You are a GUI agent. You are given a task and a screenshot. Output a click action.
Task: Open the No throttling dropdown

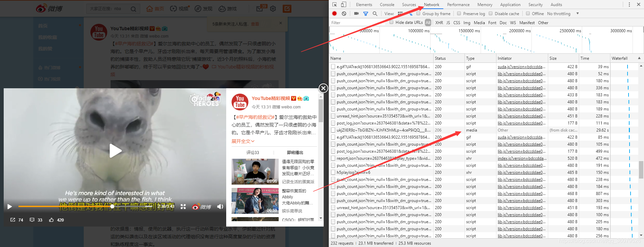(x=563, y=14)
